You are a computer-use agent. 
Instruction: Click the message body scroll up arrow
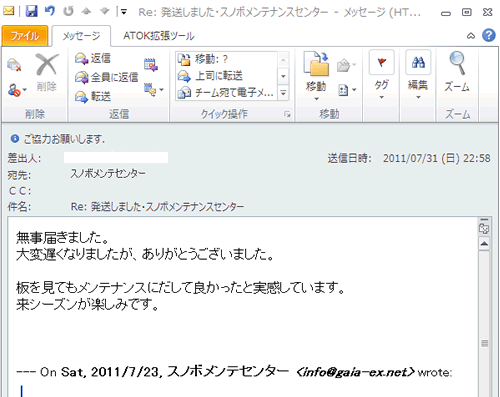tap(484, 244)
